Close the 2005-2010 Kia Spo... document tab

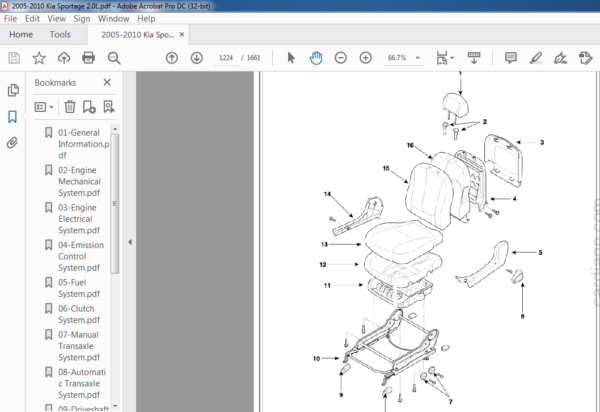(x=182, y=34)
